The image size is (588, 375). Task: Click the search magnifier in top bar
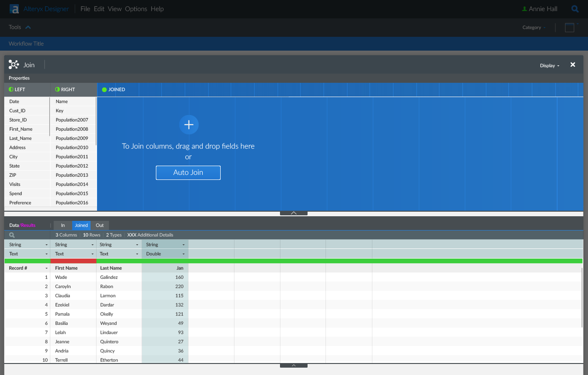(x=575, y=9)
